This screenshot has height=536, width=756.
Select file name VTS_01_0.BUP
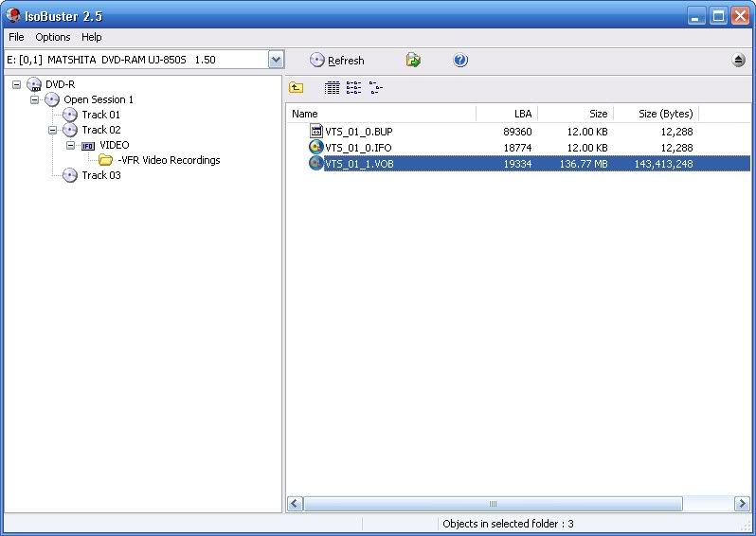(359, 132)
